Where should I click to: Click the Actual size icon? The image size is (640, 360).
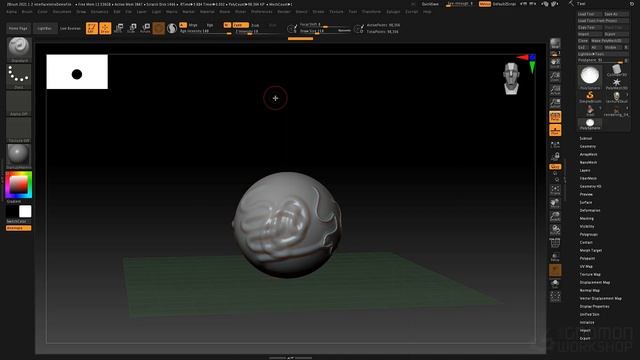[555, 90]
